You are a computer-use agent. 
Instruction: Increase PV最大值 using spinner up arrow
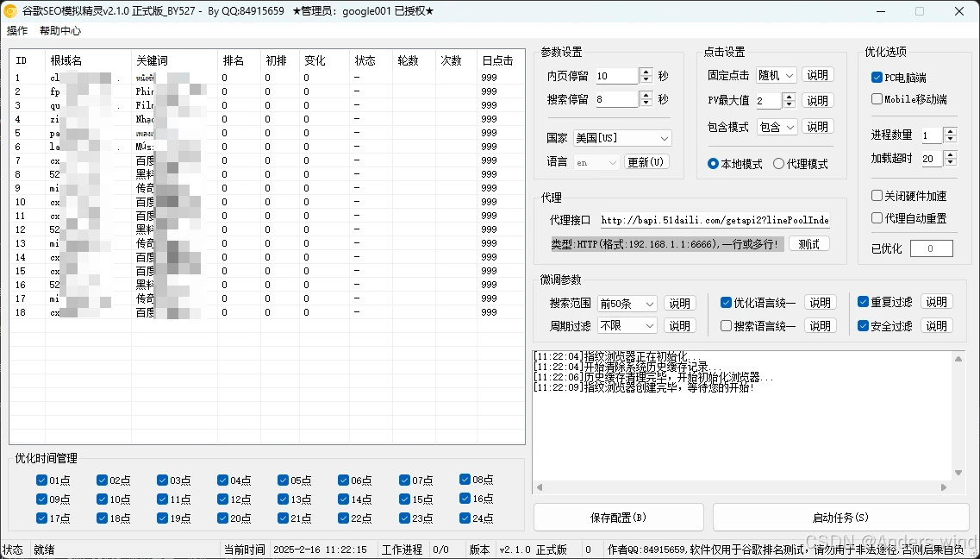[789, 97]
